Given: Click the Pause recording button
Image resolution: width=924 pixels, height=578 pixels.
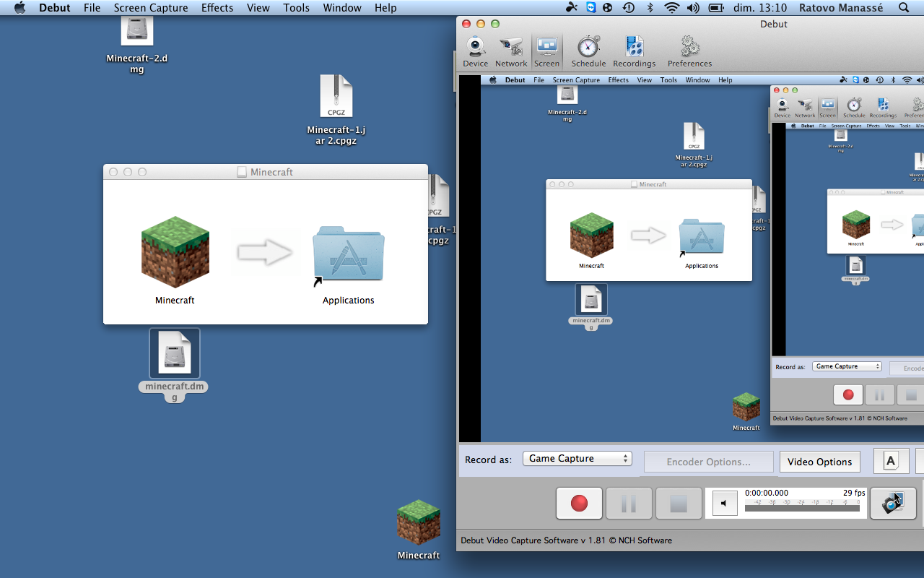Looking at the screenshot, I should pos(629,503).
